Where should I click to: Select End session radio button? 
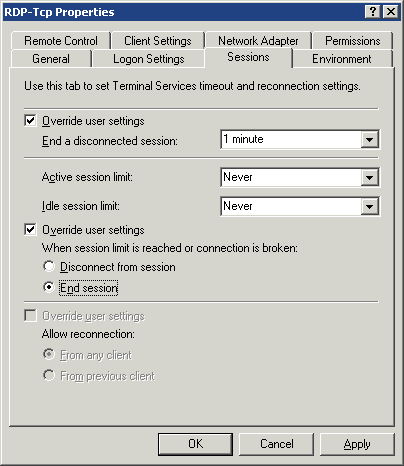coord(49,287)
